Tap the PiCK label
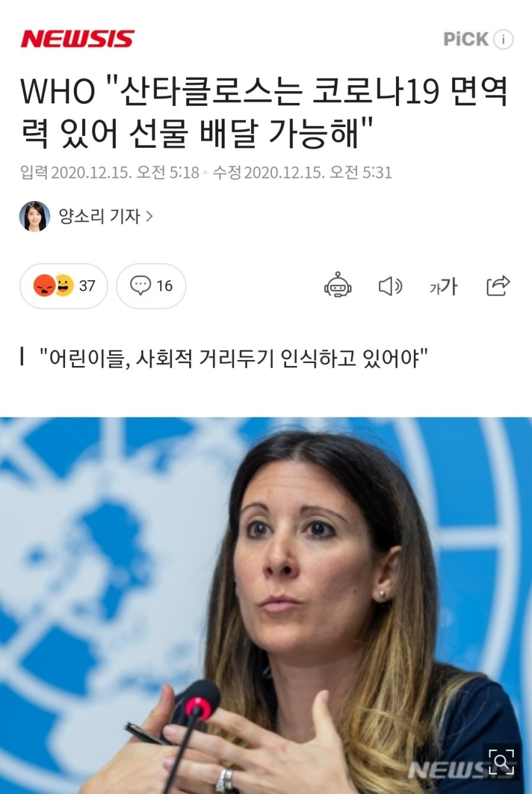 (x=466, y=40)
